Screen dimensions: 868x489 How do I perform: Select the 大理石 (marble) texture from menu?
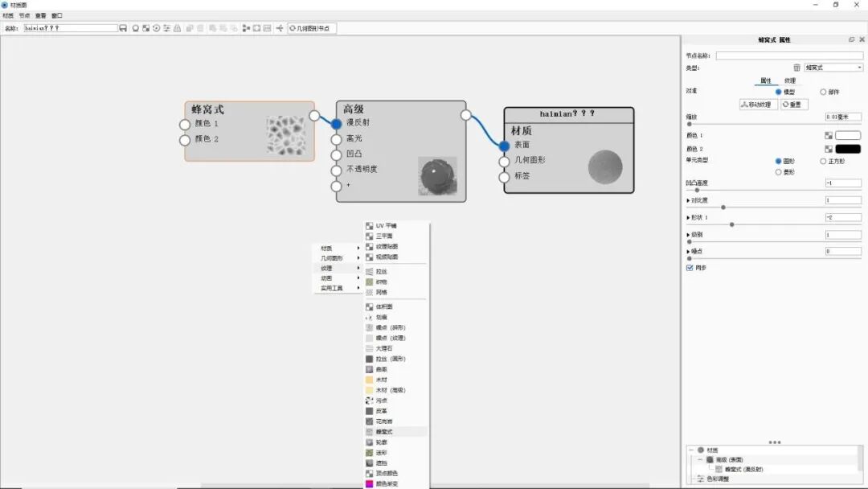pyautogui.click(x=383, y=348)
